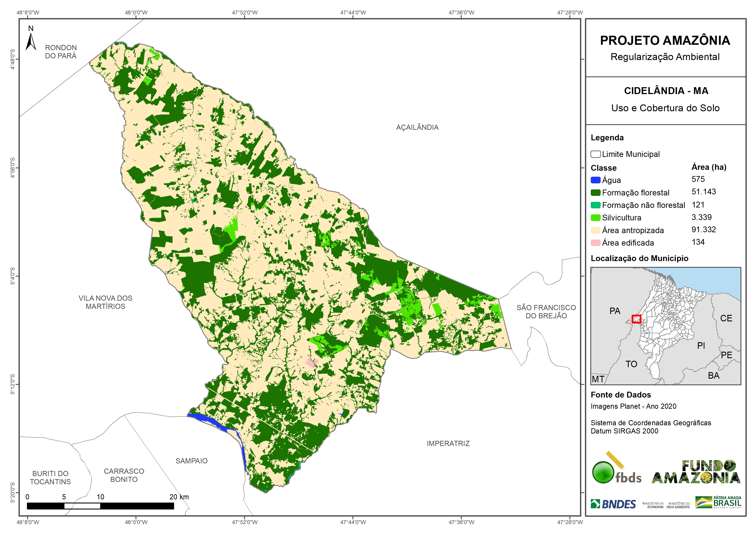Click the pink Área edificada swatch
This screenshot has width=756, height=534.
pos(595,243)
